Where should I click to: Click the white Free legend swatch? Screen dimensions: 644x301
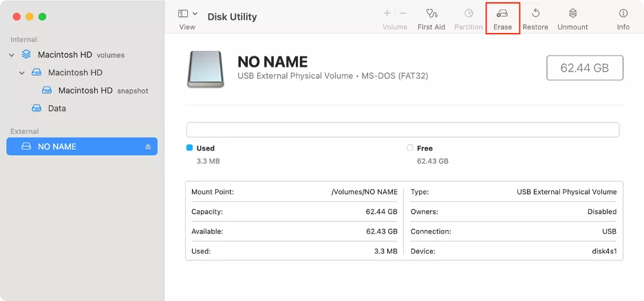point(409,148)
